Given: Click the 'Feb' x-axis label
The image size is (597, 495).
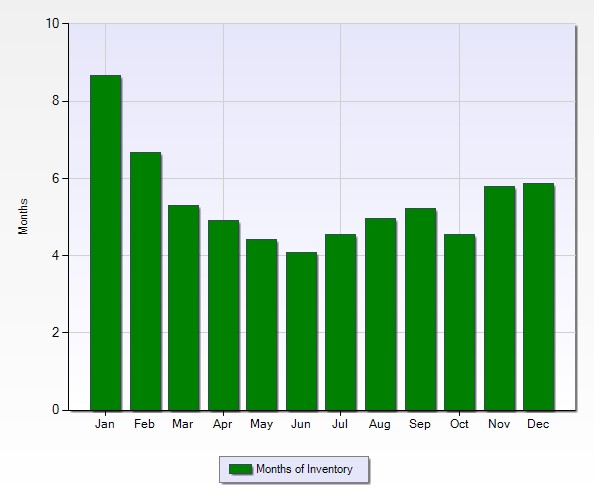Looking at the screenshot, I should tap(144, 424).
